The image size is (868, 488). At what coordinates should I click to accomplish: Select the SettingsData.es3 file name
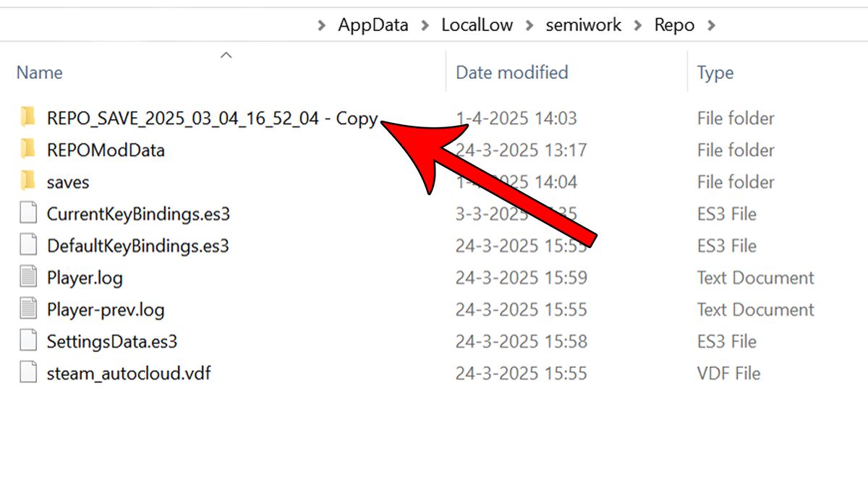coord(112,341)
